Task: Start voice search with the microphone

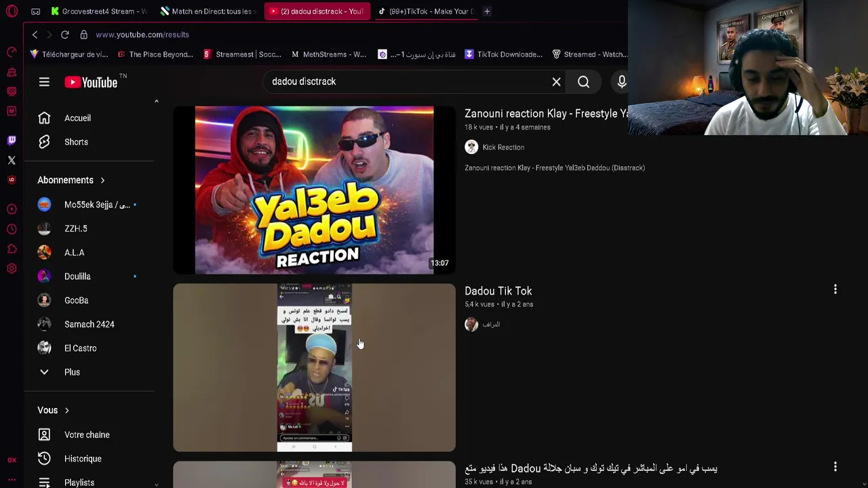Action: click(620, 82)
